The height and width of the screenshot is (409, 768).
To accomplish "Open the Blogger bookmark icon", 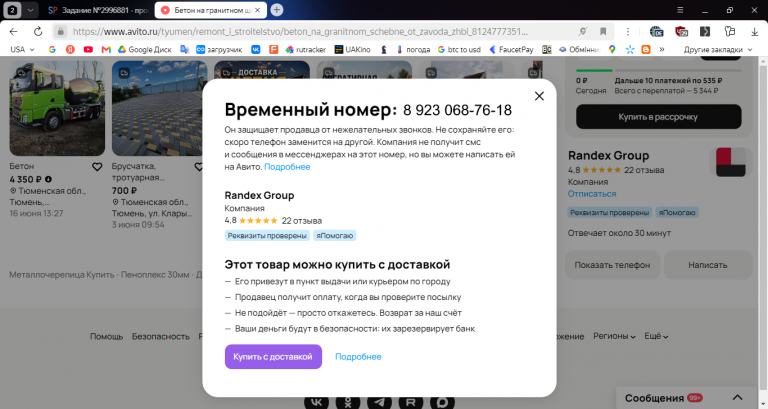I will tap(646, 49).
